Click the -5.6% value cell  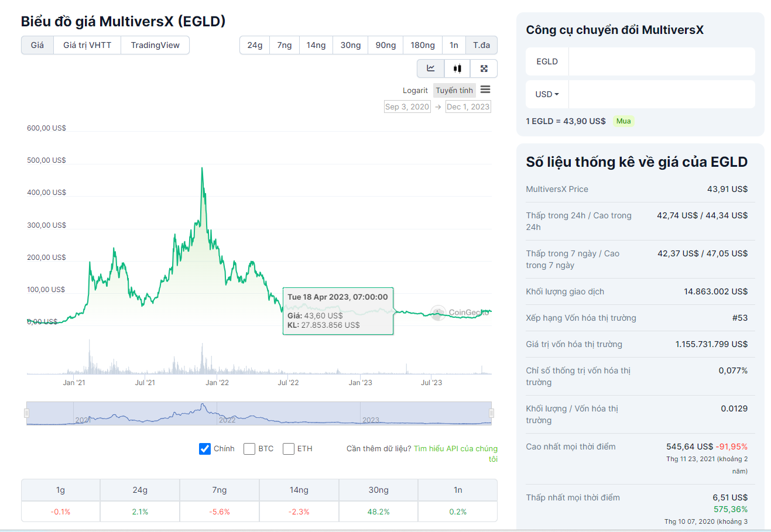219,512
